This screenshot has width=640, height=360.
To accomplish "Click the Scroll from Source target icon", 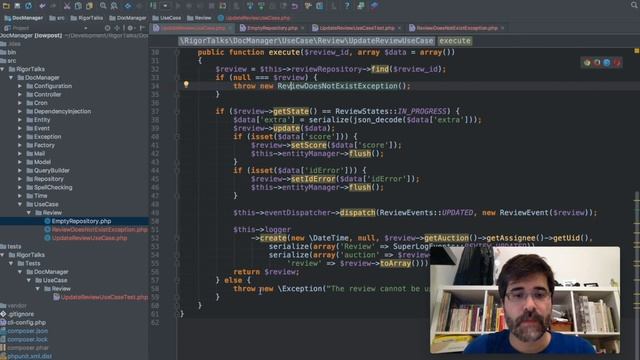I will coord(107,28).
